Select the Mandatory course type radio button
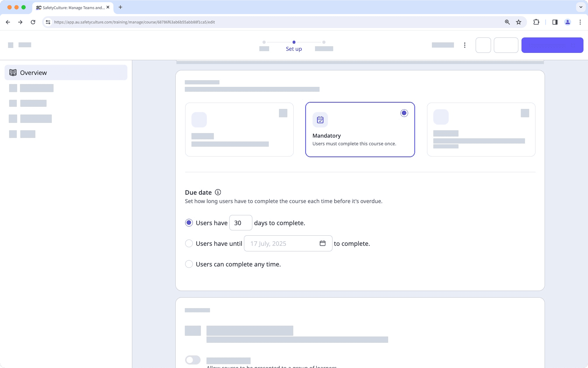The width and height of the screenshot is (588, 368). pyautogui.click(x=404, y=113)
